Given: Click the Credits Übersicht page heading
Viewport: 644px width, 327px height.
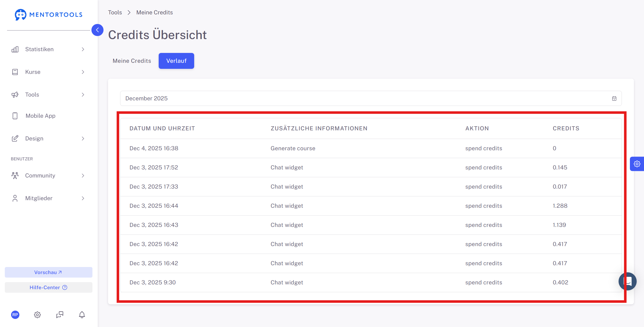Looking at the screenshot, I should point(157,35).
